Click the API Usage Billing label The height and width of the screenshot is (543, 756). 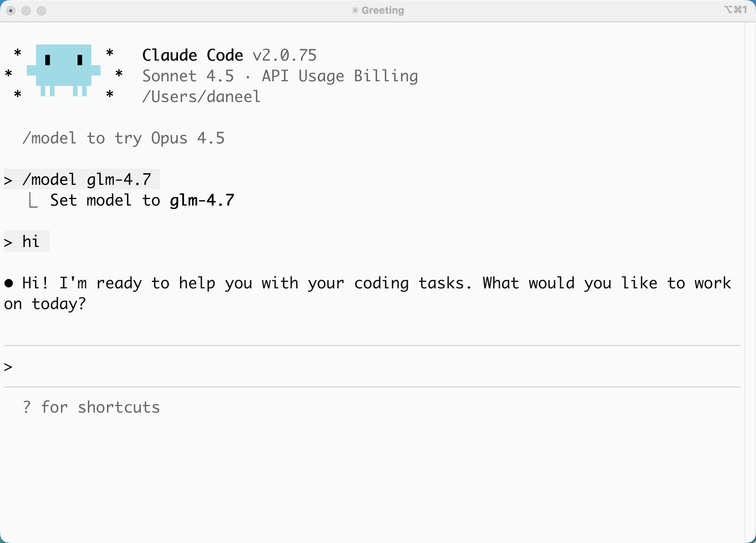[340, 76]
